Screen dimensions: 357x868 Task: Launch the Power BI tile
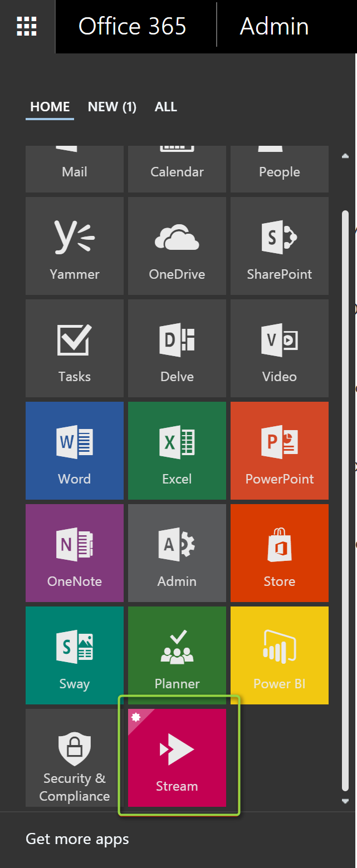[x=280, y=655]
